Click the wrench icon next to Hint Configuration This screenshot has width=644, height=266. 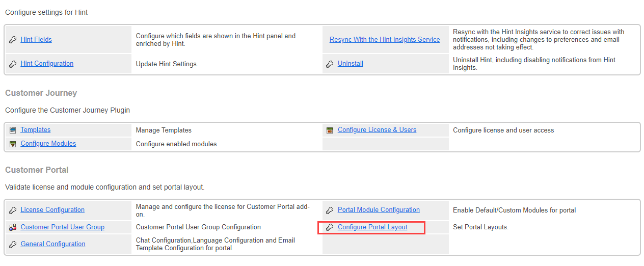click(13, 64)
